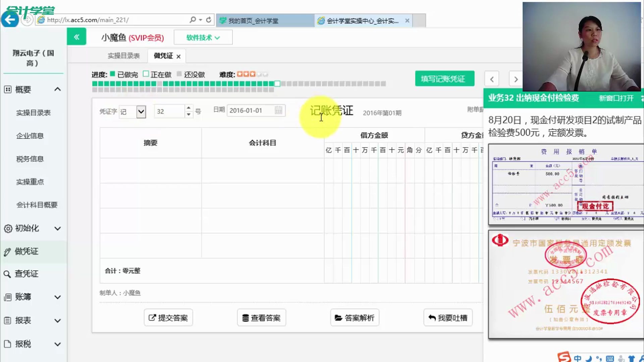
Task: Open the 软件技术 dropdown
Action: pos(203,37)
